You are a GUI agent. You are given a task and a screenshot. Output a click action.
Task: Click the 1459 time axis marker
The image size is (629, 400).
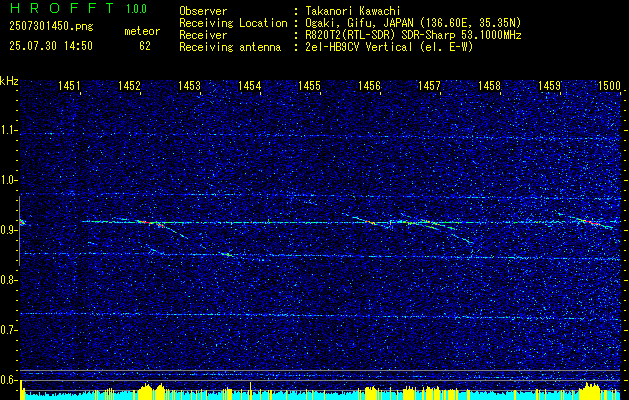tap(549, 85)
